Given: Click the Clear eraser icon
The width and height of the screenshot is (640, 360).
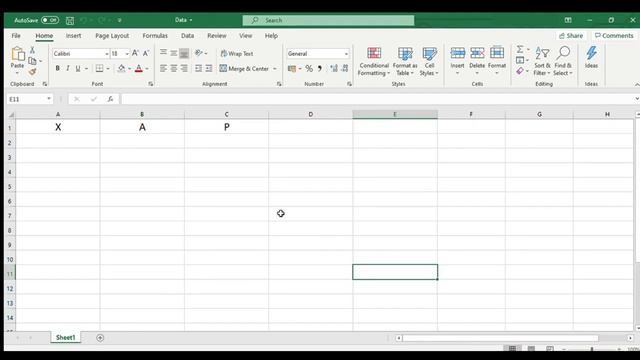Looking at the screenshot, I should click(x=520, y=71).
